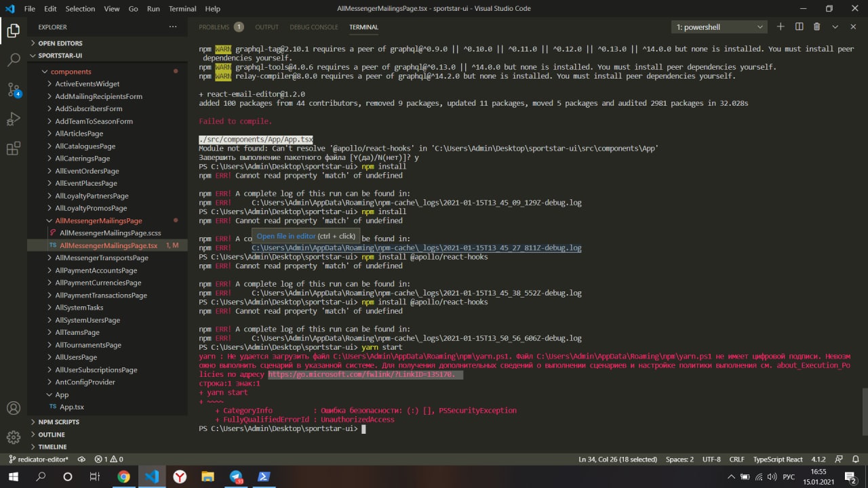868x488 pixels.
Task: Open the Manage gear icon
Action: tap(13, 437)
